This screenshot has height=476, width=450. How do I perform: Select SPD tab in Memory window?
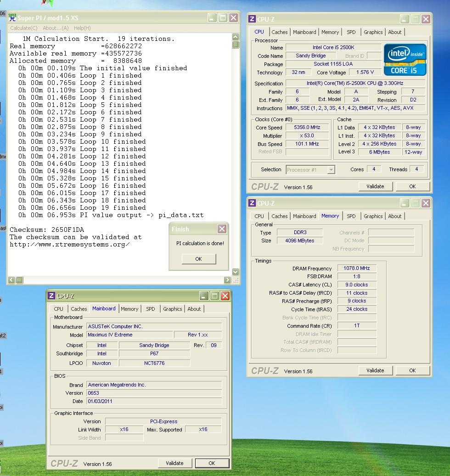point(351,216)
